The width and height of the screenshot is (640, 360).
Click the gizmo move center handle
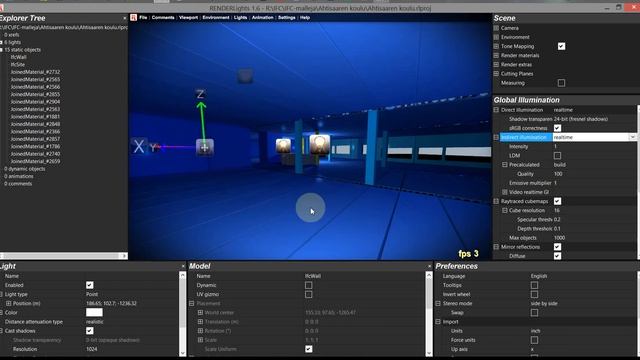click(x=204, y=147)
